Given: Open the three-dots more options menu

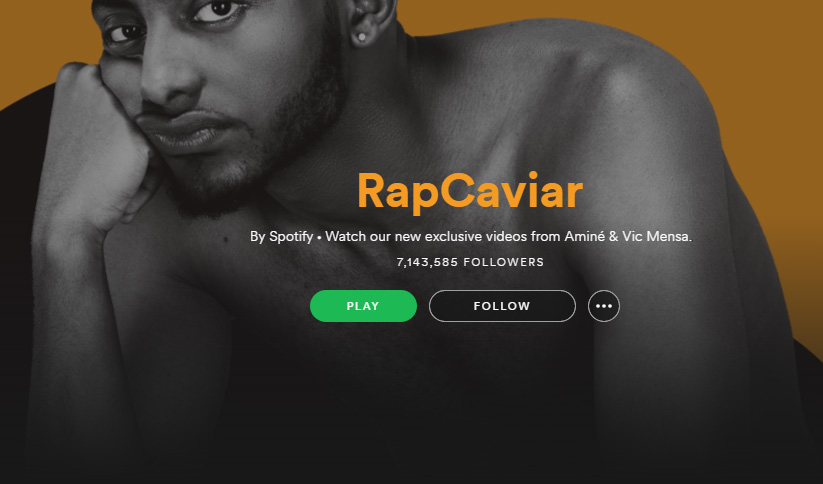Looking at the screenshot, I should tap(604, 306).
